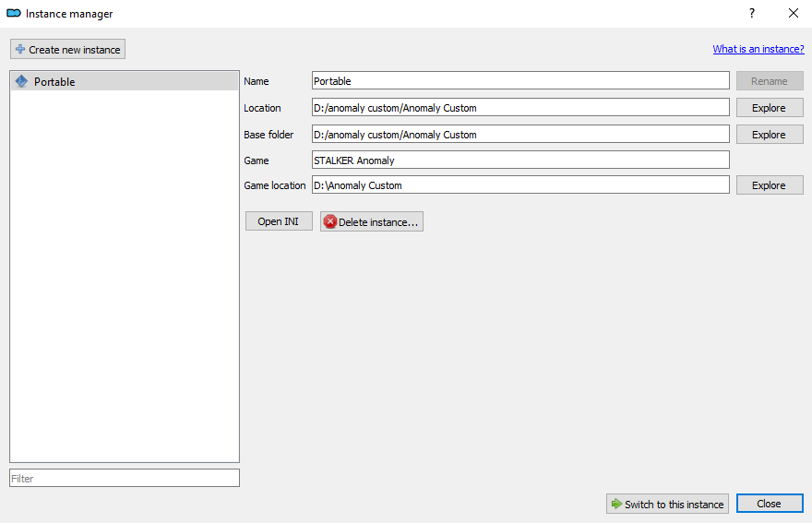Screen dimensions: 812x523
Task: Click the Game location path field
Action: tap(520, 185)
